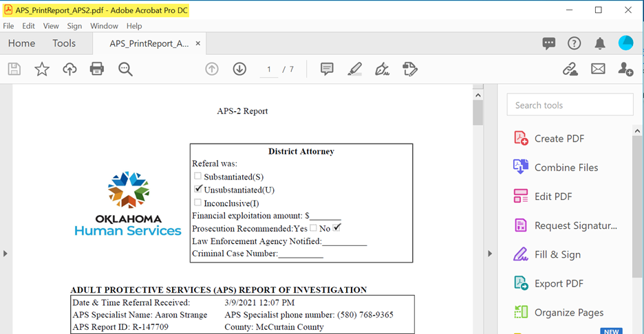Screen dimensions: 644x334
Task: Switch to the Tools tab
Action: click(64, 43)
